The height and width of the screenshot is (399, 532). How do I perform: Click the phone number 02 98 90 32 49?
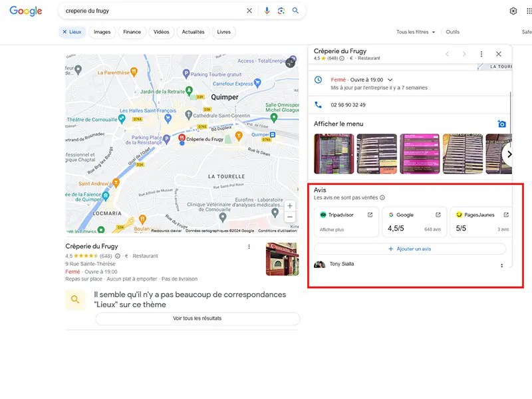348,105
